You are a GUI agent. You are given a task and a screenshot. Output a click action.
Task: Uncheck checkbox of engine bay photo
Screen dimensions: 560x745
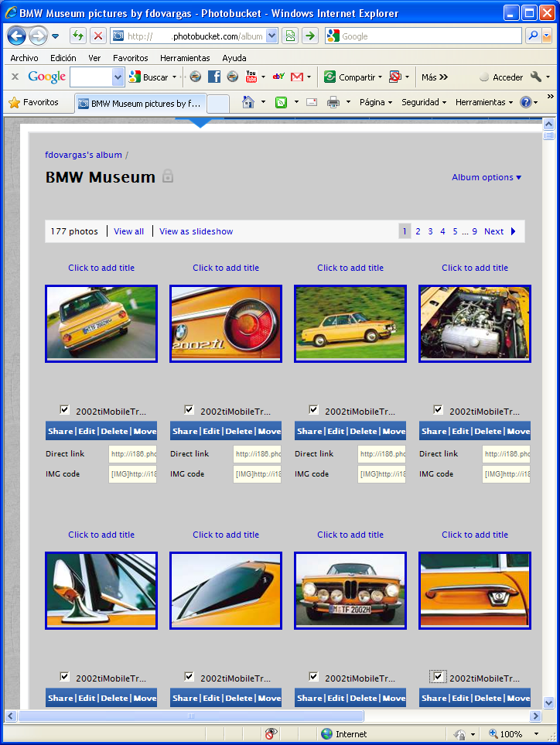pos(438,409)
